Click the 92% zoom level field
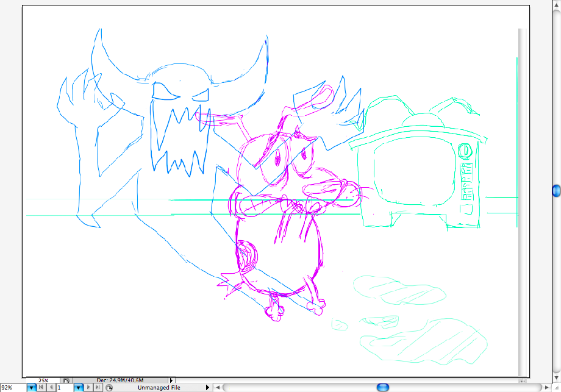This screenshot has width=561, height=392. tap(13, 388)
